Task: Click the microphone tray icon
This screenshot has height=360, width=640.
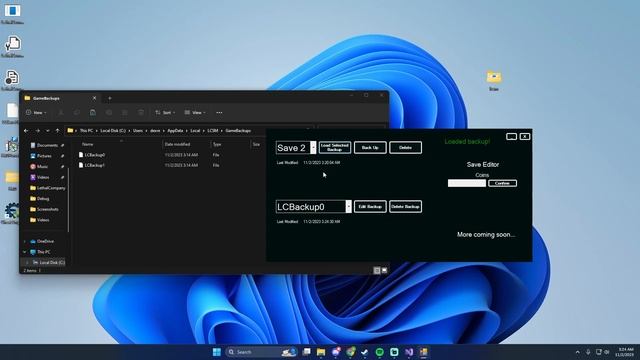Action: [588, 352]
